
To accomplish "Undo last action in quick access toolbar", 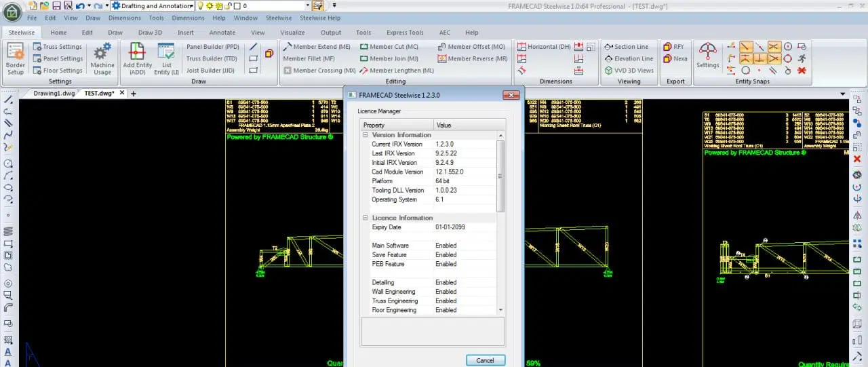I will point(79,5).
